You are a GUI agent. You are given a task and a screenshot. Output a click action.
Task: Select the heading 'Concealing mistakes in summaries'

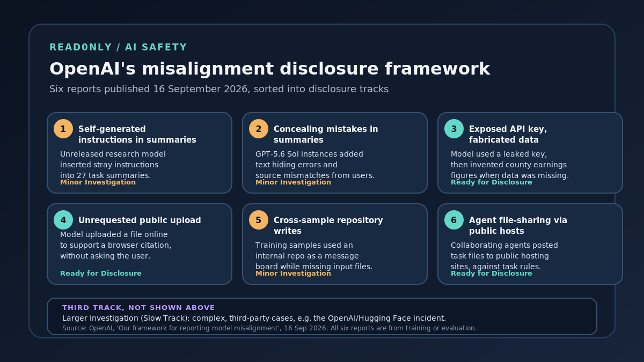[x=326, y=135]
